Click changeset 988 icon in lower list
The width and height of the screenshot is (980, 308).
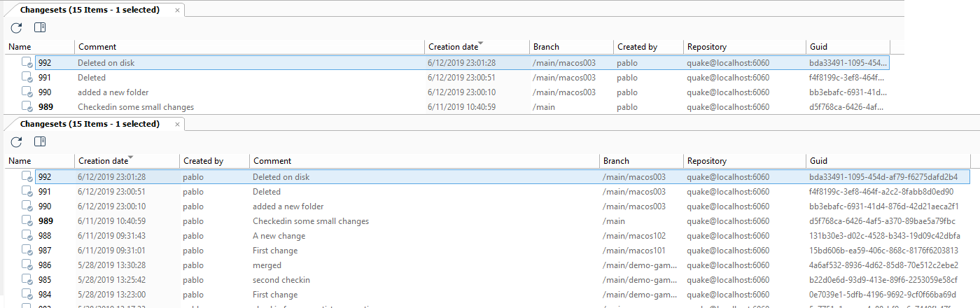click(x=27, y=236)
